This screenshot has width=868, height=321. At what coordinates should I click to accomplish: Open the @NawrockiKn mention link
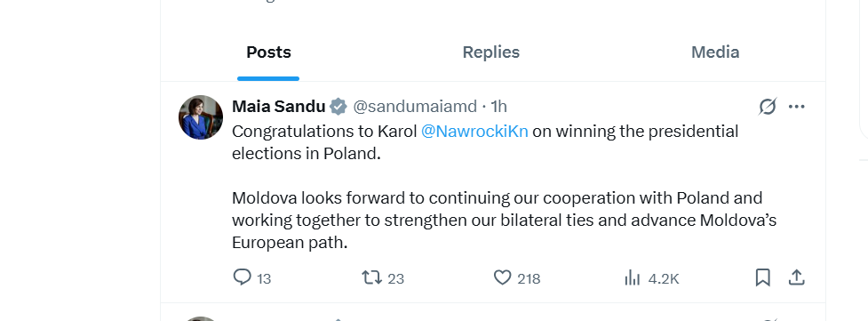[474, 132]
